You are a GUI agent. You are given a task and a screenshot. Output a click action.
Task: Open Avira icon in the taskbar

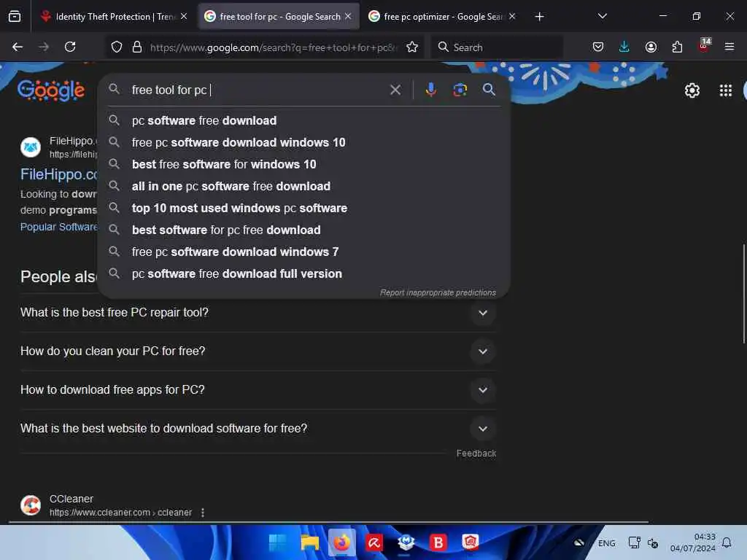(x=374, y=542)
